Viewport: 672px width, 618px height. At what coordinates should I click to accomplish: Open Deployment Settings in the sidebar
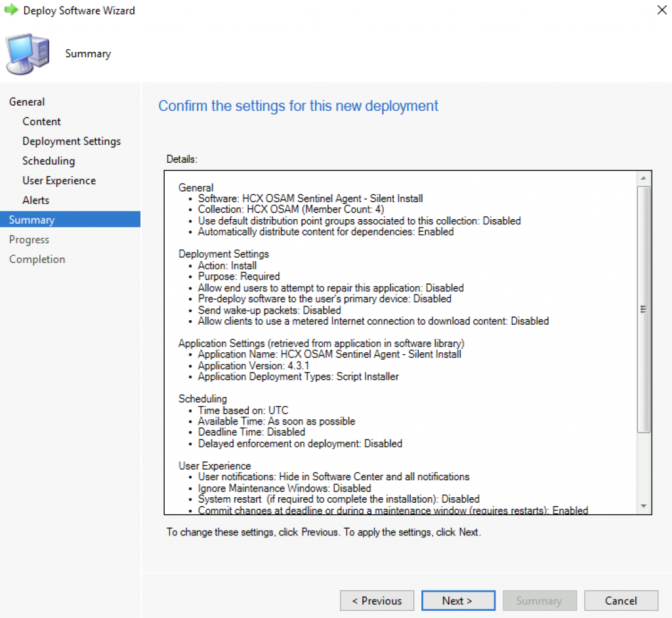pyautogui.click(x=72, y=141)
